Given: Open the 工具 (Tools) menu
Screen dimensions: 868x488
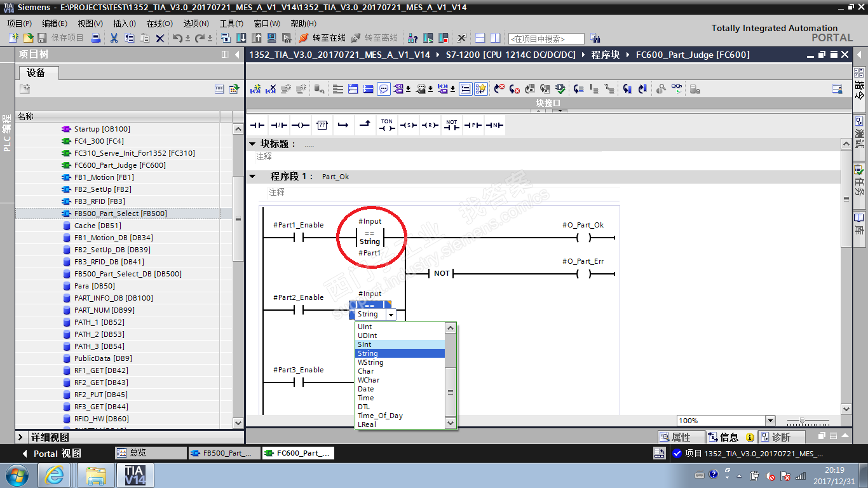Looking at the screenshot, I should pos(231,24).
